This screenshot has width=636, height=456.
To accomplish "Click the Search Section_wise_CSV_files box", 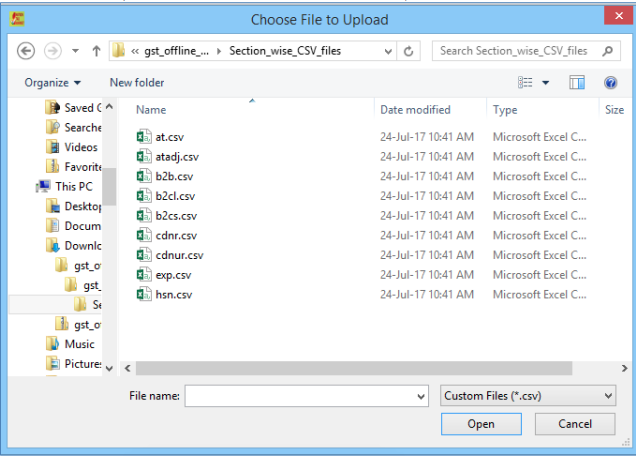I will pyautogui.click(x=526, y=51).
